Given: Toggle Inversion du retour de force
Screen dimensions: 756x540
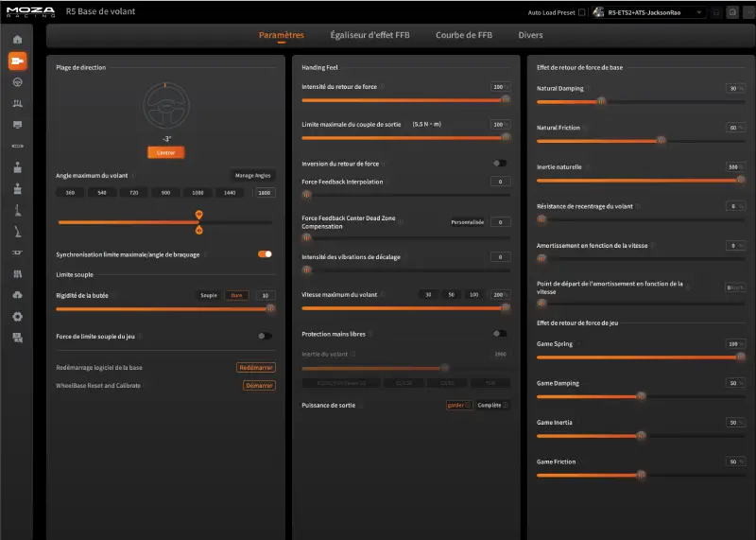Looking at the screenshot, I should click(500, 164).
